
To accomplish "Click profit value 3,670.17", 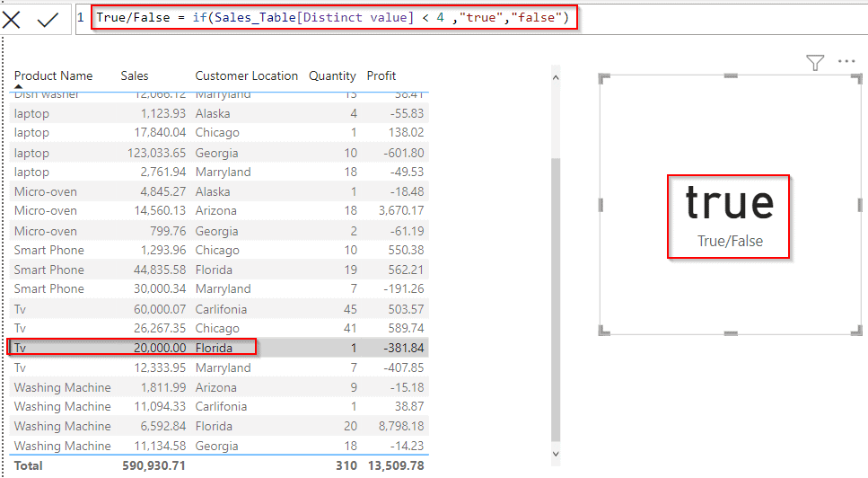I will pyautogui.click(x=401, y=211).
